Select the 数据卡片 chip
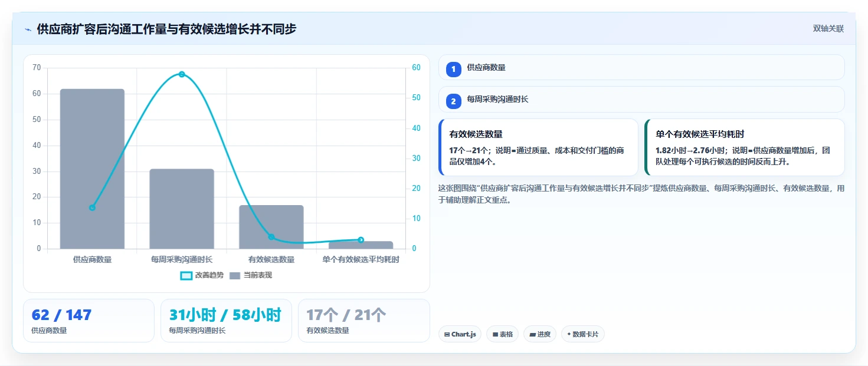 tap(583, 334)
